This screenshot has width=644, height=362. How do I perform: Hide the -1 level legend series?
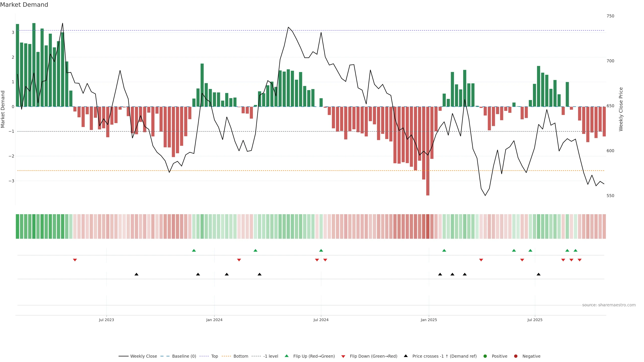[x=271, y=356]
